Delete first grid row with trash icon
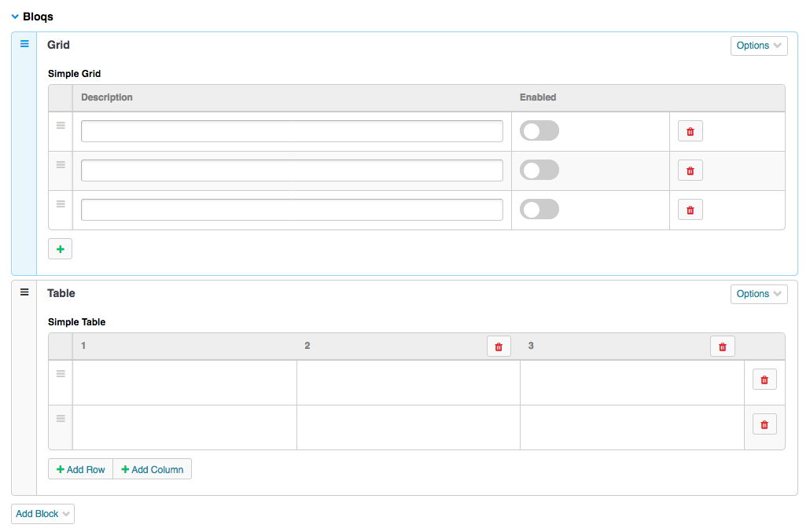 [690, 131]
